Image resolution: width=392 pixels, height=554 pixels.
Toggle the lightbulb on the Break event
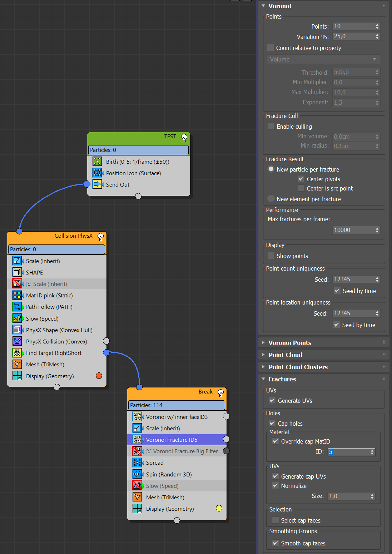220,393
